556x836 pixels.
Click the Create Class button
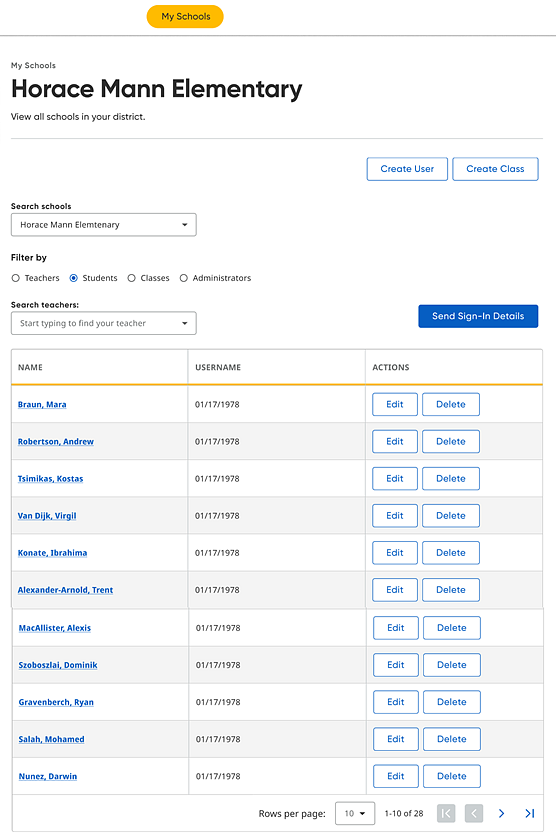pyautogui.click(x=495, y=168)
